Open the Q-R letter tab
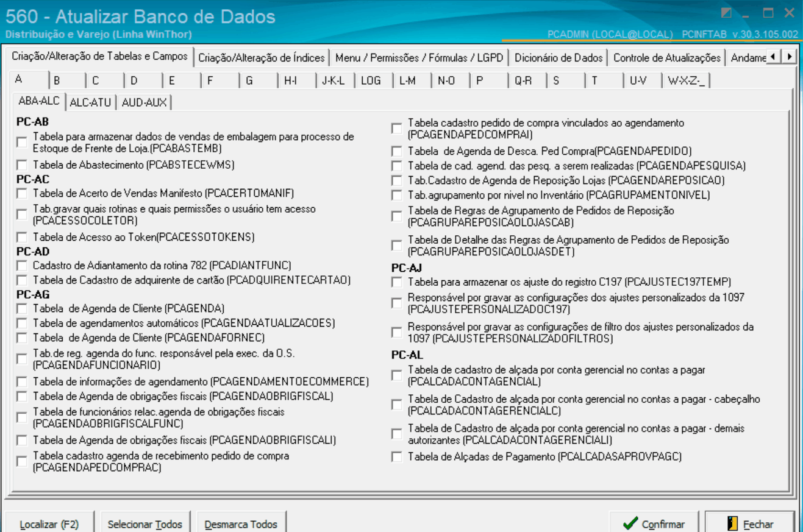The width and height of the screenshot is (803, 532). (528, 80)
